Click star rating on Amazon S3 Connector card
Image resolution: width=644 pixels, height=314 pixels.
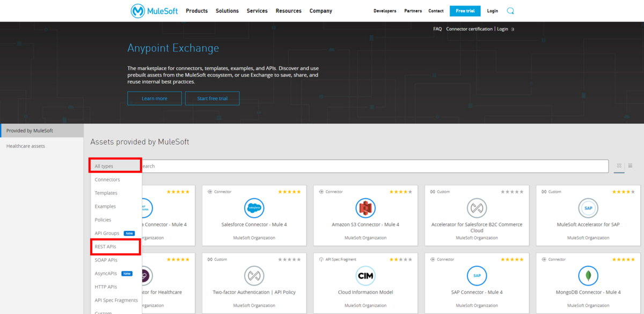401,192
